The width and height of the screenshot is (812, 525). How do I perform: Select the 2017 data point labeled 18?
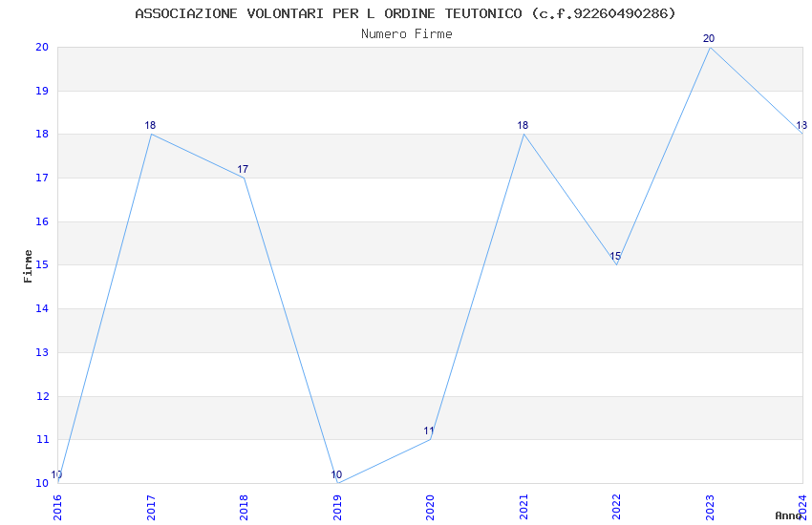tap(151, 134)
